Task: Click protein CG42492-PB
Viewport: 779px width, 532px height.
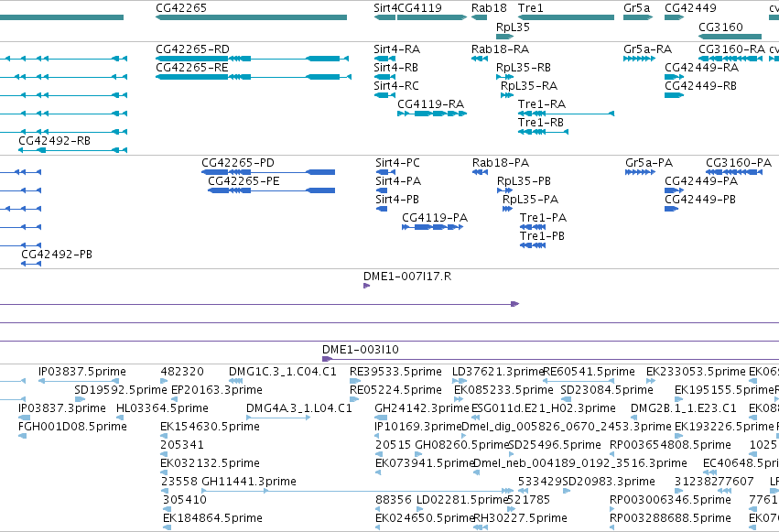Action: click(x=31, y=264)
